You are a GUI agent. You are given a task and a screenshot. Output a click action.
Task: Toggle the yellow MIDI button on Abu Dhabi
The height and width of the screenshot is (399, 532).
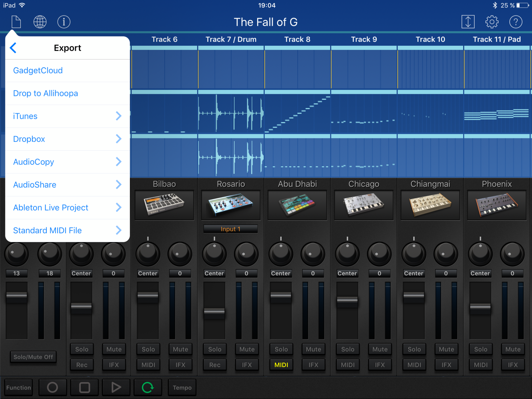coord(281,365)
